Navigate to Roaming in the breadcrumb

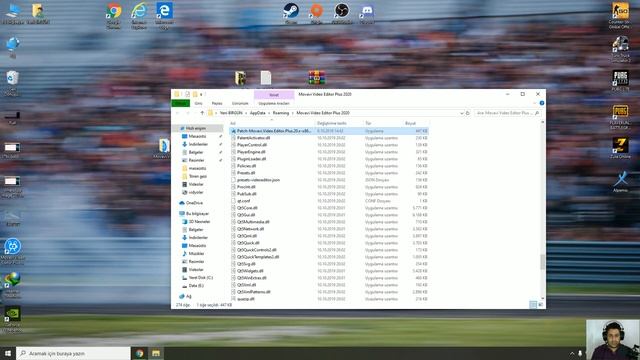281,113
